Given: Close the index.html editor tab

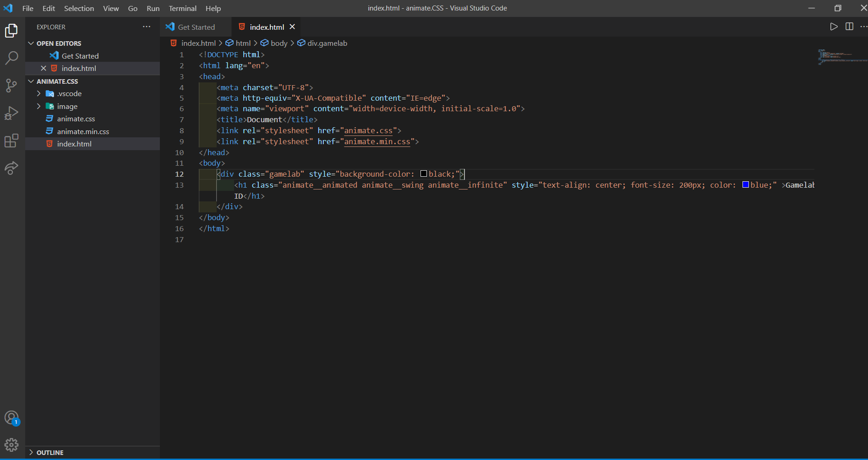Looking at the screenshot, I should pyautogui.click(x=292, y=27).
